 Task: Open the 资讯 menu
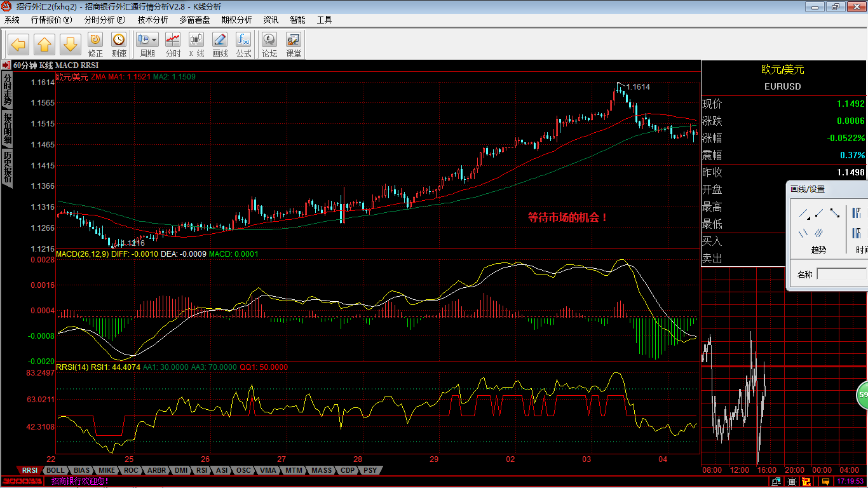pyautogui.click(x=271, y=20)
